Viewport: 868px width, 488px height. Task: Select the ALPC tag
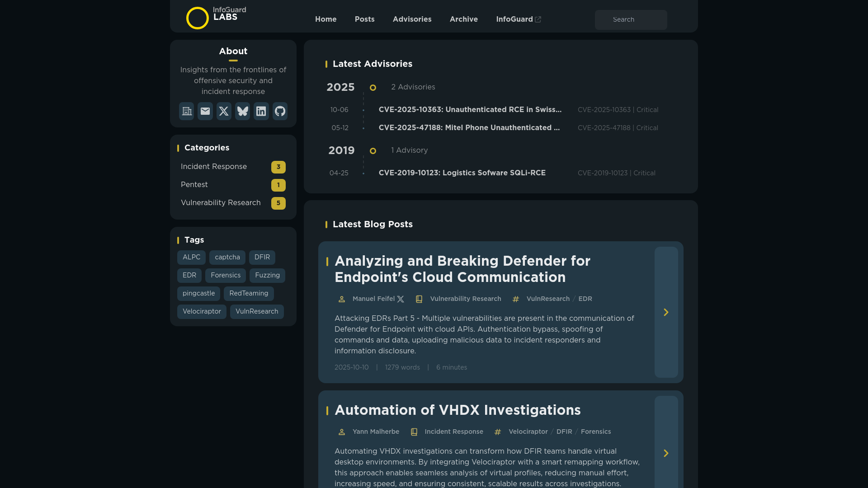[x=191, y=257]
